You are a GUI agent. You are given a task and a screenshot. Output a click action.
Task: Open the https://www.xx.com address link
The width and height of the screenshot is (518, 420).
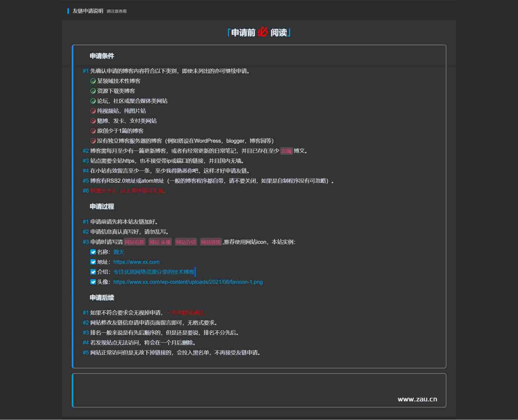point(136,262)
